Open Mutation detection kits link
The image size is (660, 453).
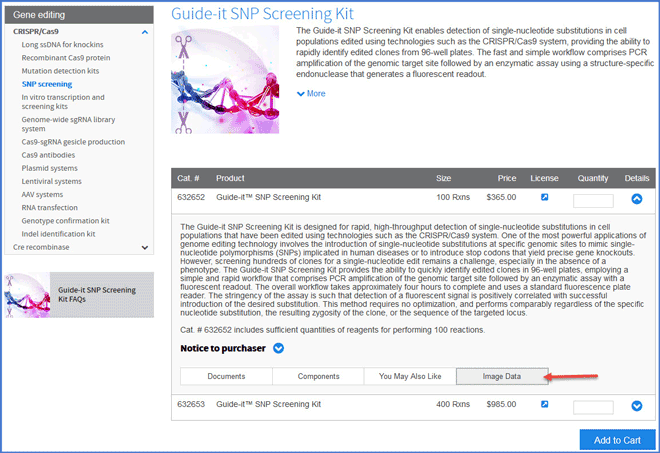(x=60, y=71)
